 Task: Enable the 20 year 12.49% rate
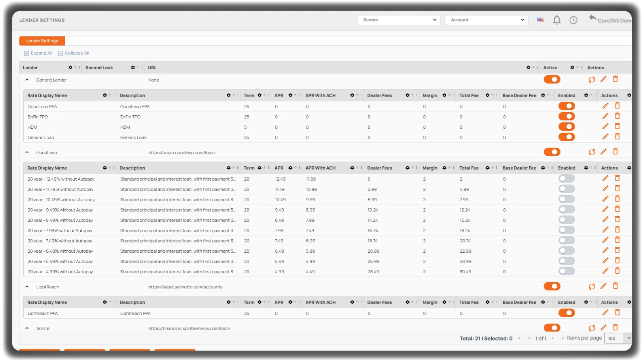coord(566,179)
